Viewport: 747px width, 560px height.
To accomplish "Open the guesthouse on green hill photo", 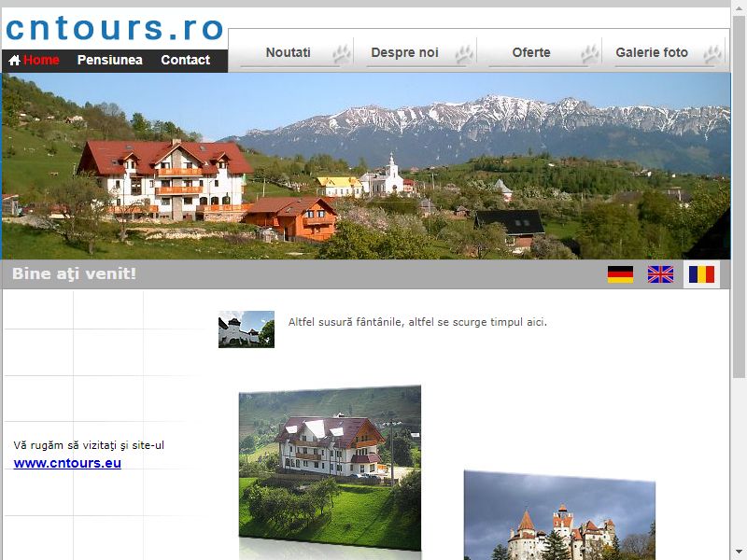I will 330,469.
